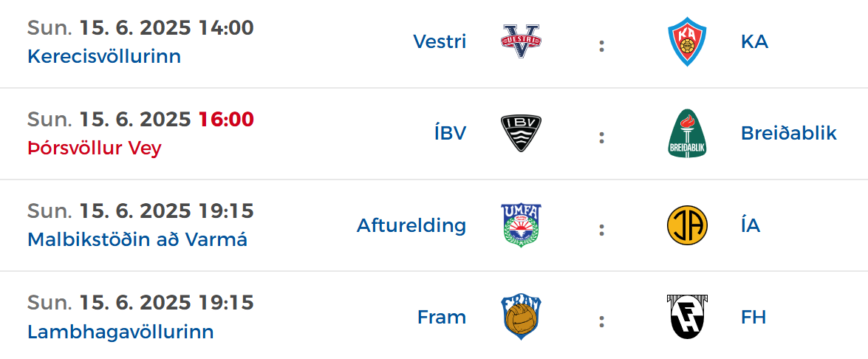Open the Lambhagavöllurinn venue link
The height and width of the screenshot is (359, 868).
pos(120,332)
